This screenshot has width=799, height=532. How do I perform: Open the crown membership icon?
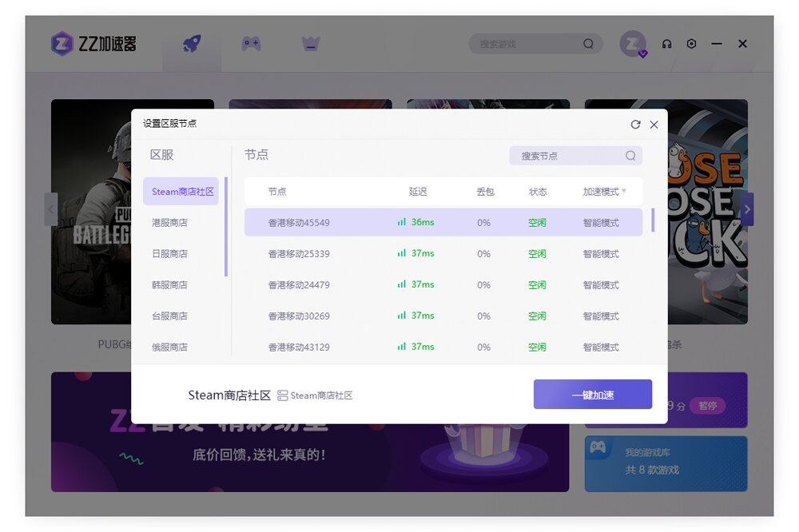tap(311, 44)
